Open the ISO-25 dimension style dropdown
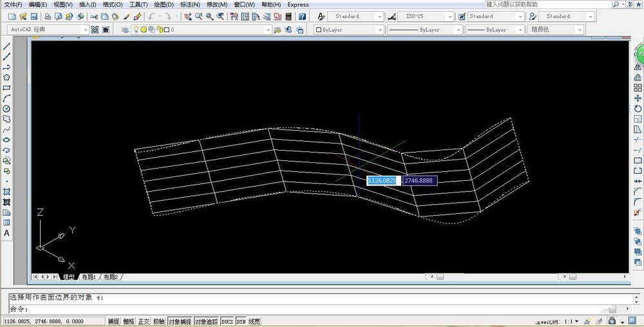The width and height of the screenshot is (644, 327). [450, 16]
